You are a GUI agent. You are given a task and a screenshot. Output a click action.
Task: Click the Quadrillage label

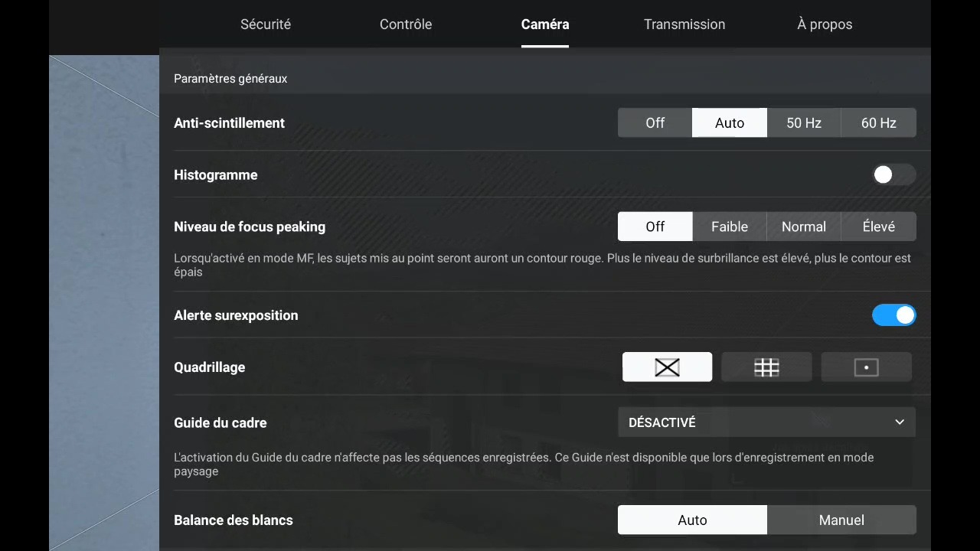(x=209, y=367)
